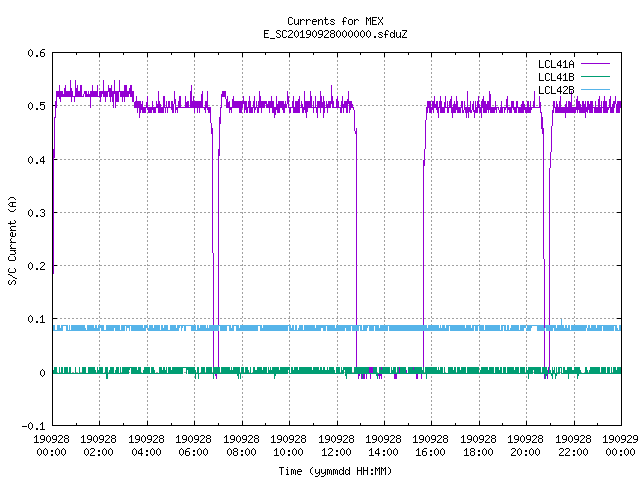Click the 190928 18:00 x-axis tick label

[x=478, y=446]
